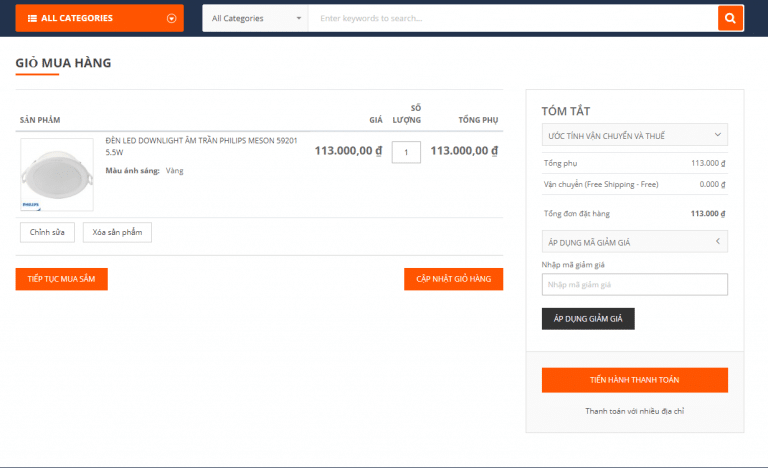Click the list icon beside ALL CATEGORIES
Viewport: 768px width, 468px height.
(32, 18)
